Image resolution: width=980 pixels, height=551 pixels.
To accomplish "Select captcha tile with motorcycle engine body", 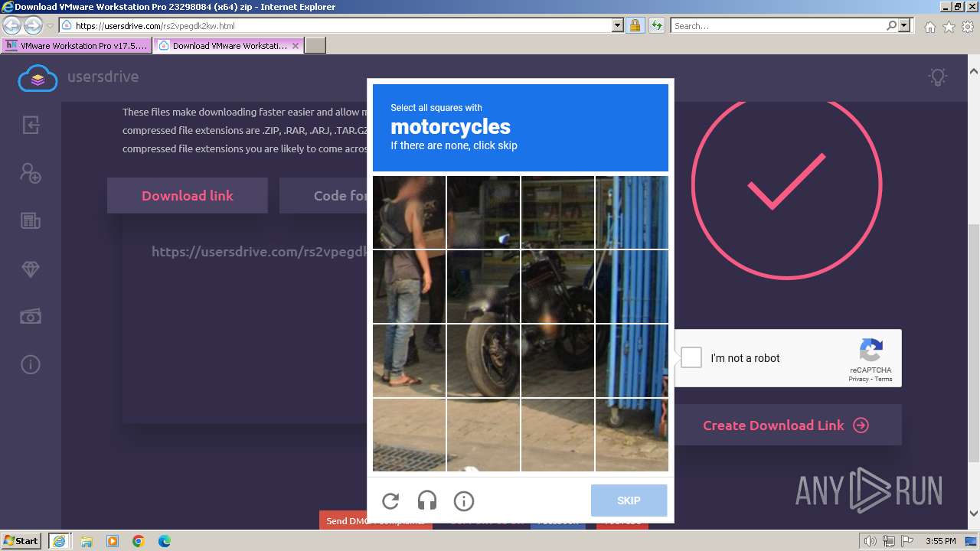I will [x=557, y=286].
